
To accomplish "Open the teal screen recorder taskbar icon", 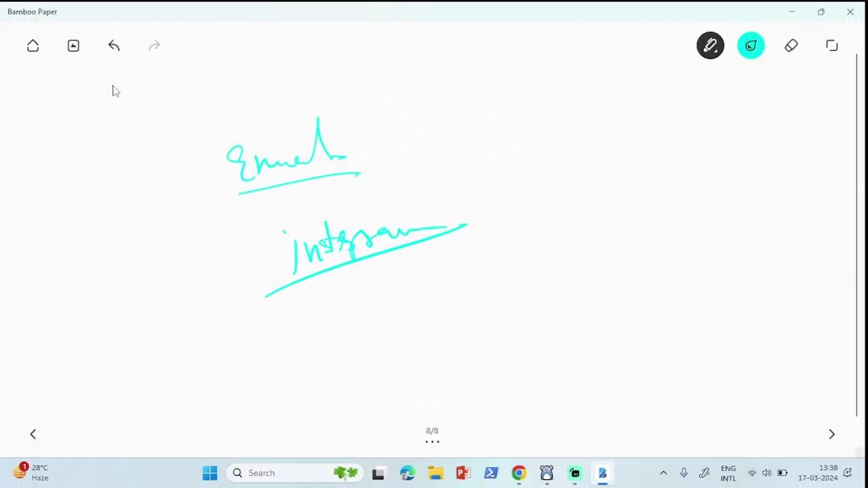I will 574,472.
